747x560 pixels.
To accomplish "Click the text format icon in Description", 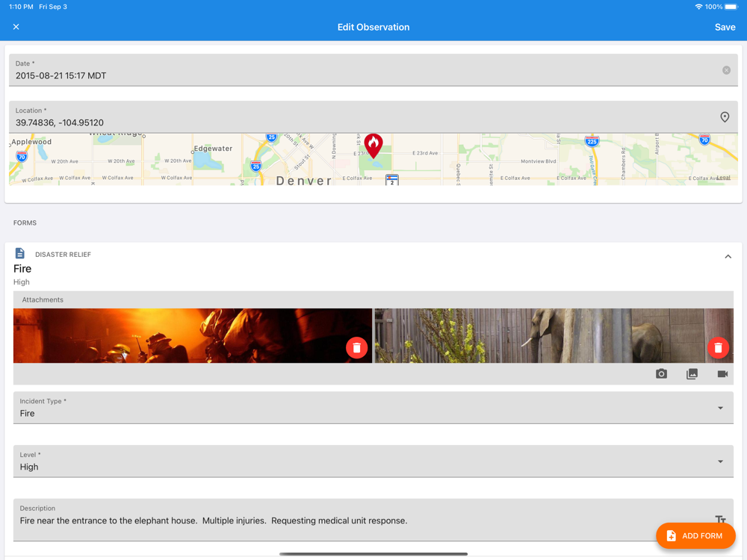I will [x=720, y=519].
